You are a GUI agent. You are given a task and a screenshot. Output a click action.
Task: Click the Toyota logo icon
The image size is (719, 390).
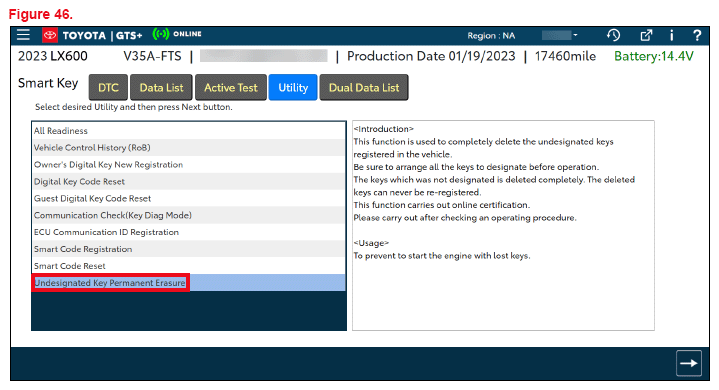(x=50, y=35)
